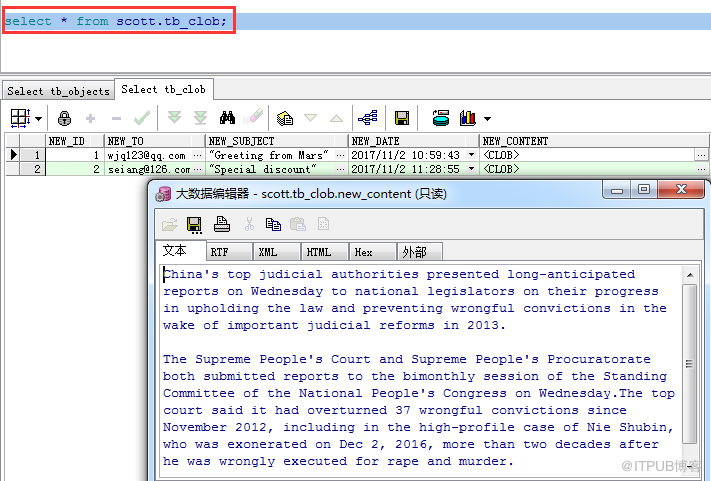Switch to Select tb_objects tab

point(58,91)
